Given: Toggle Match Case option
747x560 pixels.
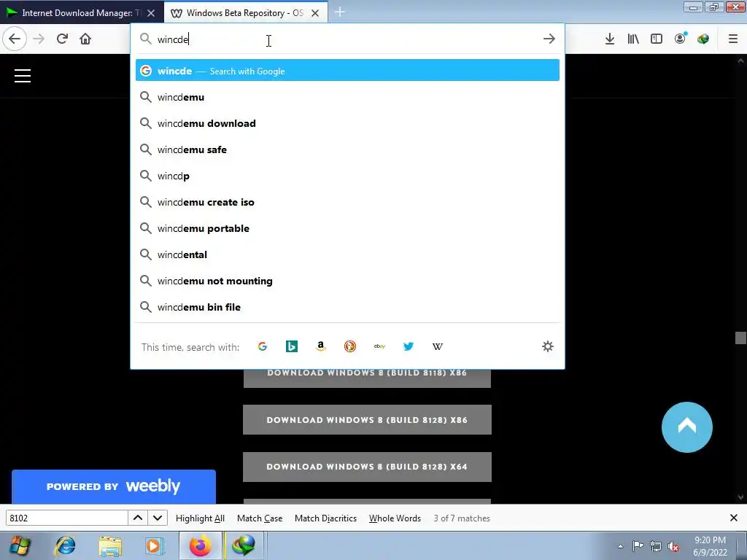Looking at the screenshot, I should (260, 518).
